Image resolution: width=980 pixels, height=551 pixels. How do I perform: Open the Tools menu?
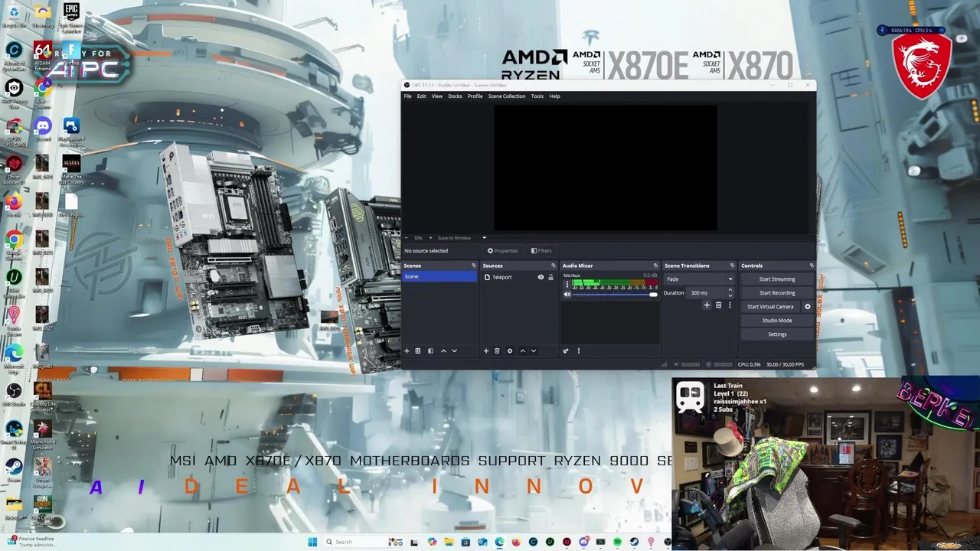[x=537, y=96]
